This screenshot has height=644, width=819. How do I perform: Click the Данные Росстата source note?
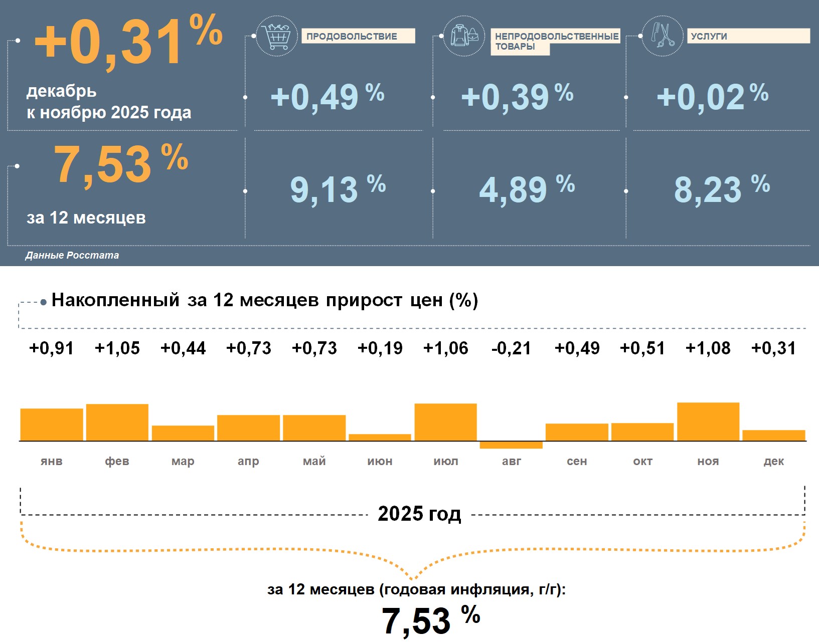[x=72, y=255]
